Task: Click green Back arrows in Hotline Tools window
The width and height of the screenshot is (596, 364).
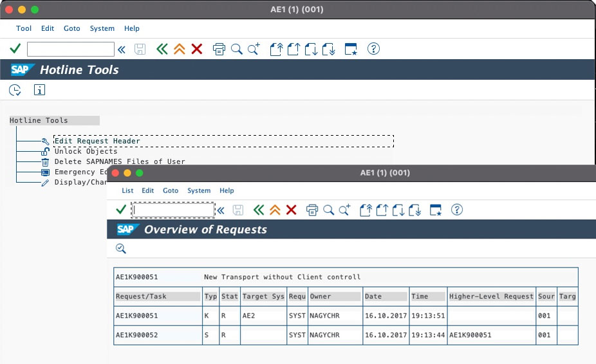Action: [x=162, y=49]
